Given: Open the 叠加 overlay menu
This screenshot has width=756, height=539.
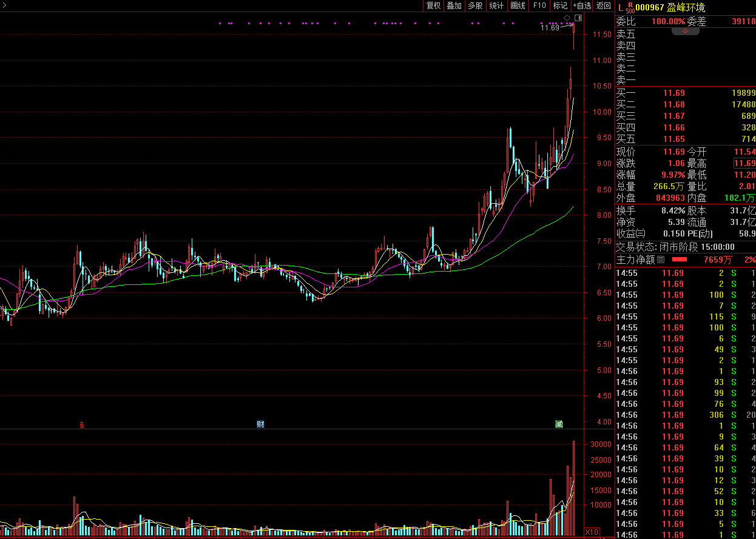Looking at the screenshot, I should [x=454, y=6].
